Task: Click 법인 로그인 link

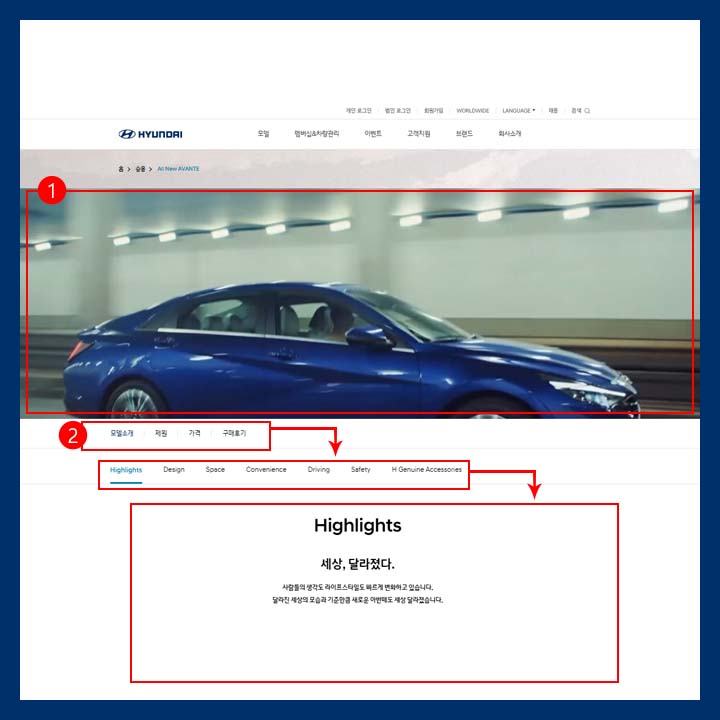Action: coord(398,111)
